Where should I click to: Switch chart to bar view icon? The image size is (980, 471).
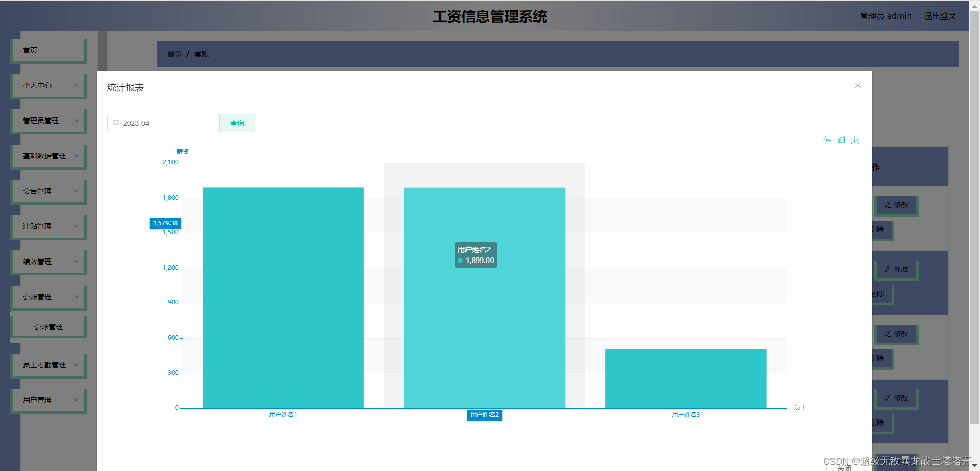click(841, 140)
